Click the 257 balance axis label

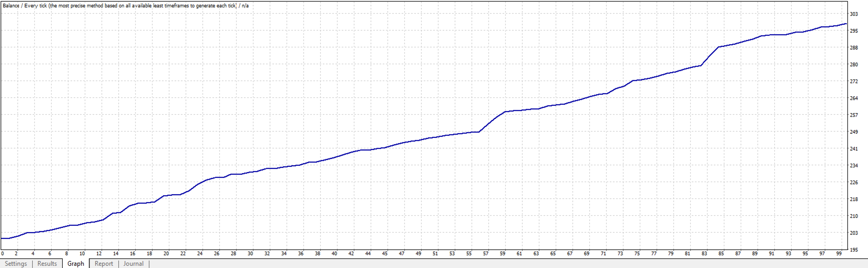pyautogui.click(x=854, y=115)
